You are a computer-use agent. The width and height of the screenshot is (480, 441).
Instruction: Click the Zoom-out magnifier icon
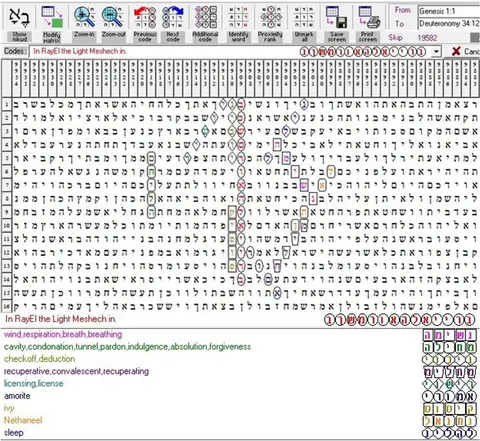point(113,17)
